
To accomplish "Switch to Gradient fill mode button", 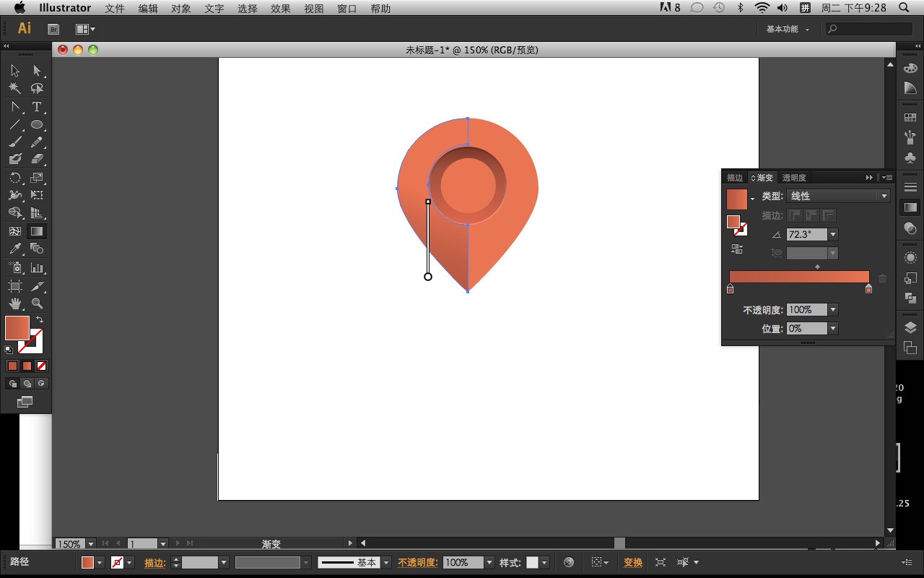I will point(27,366).
